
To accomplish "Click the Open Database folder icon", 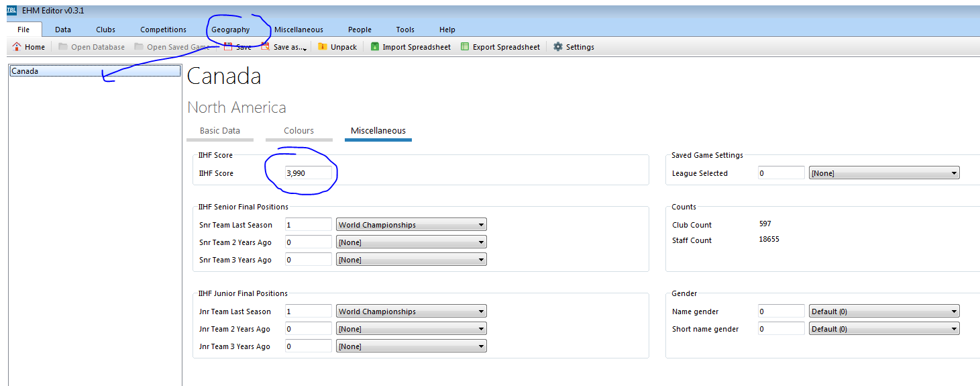I will point(63,47).
